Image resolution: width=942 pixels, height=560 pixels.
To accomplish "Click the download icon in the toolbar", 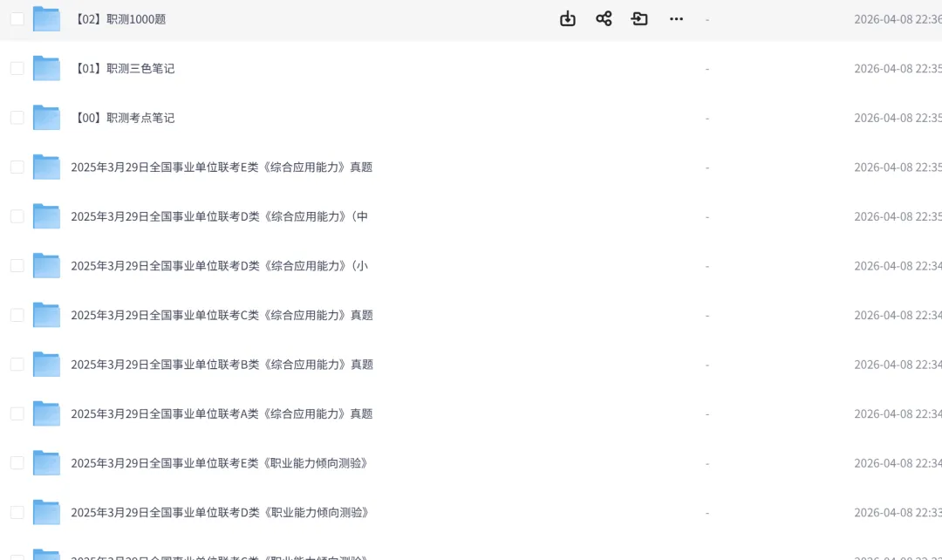I will pyautogui.click(x=568, y=18).
